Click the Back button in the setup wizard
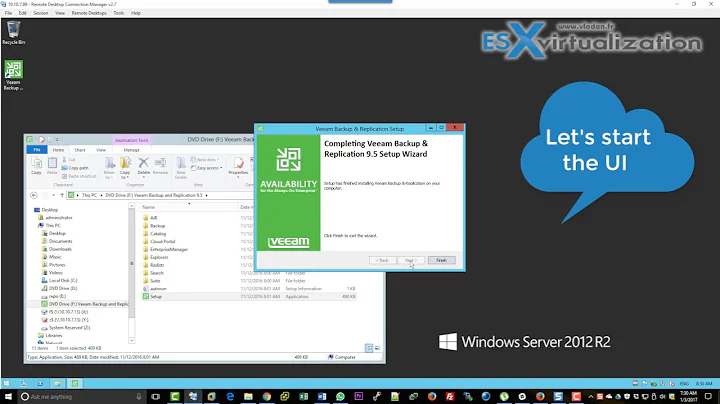720x404 pixels. point(382,260)
